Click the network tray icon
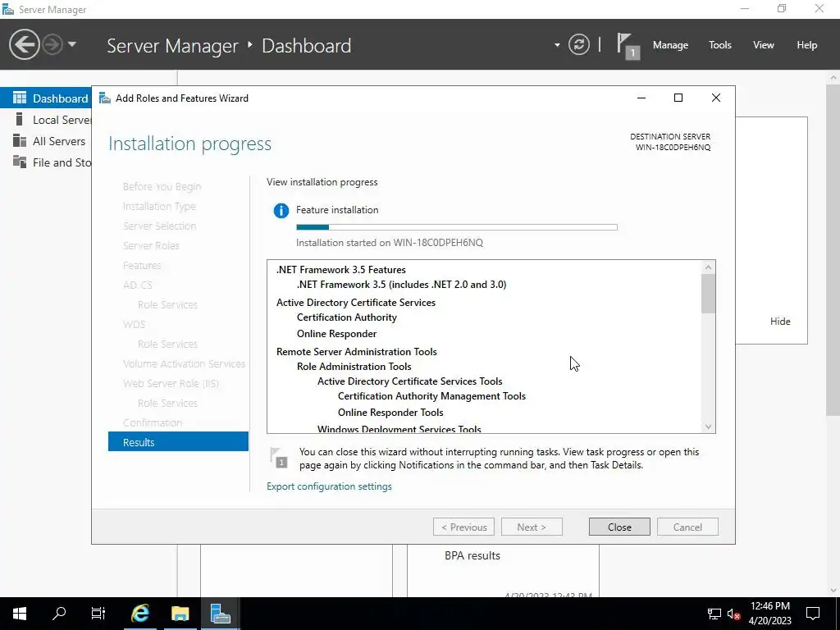 point(714,614)
